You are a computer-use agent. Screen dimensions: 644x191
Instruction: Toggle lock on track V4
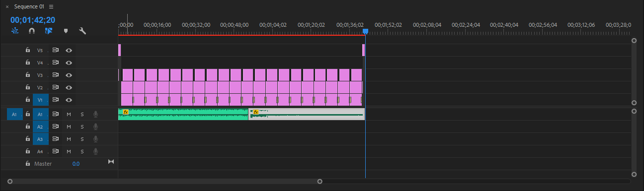coord(28,63)
